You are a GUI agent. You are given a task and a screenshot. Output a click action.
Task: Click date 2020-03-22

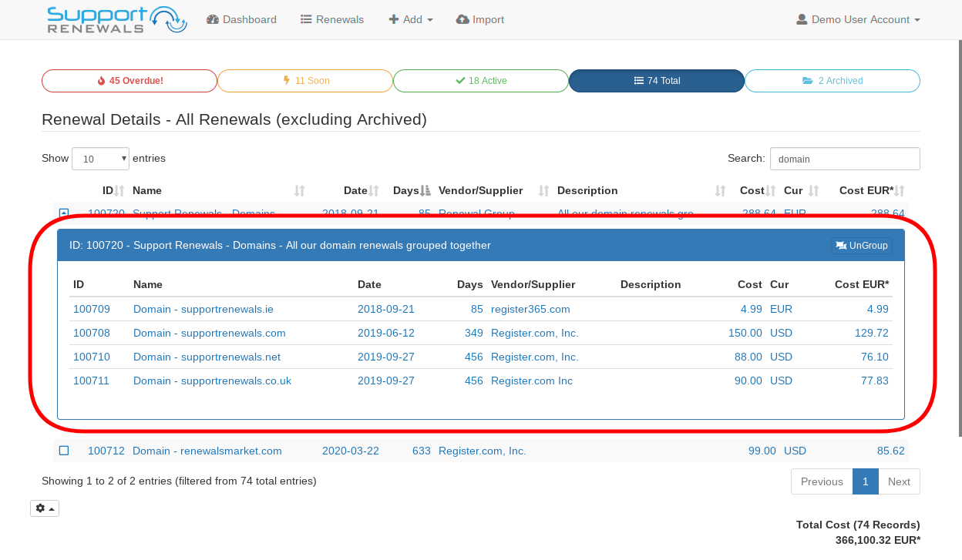tap(351, 451)
